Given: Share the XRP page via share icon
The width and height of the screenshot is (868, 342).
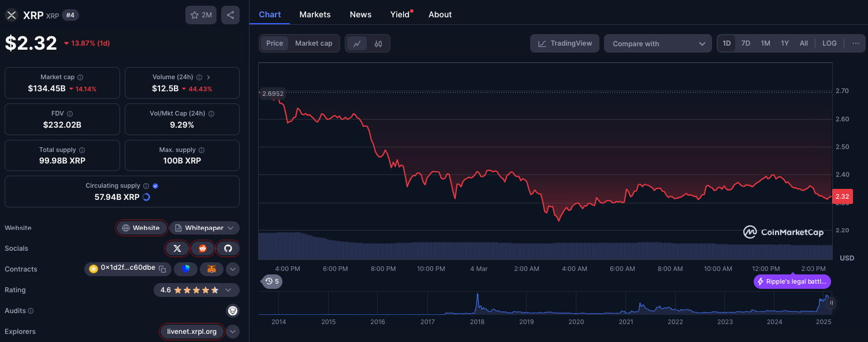Looking at the screenshot, I should point(230,15).
